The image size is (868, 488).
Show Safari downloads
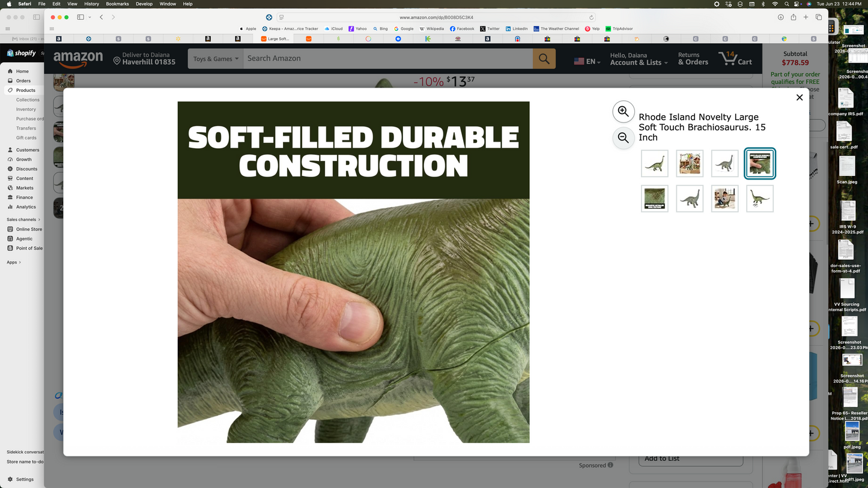pyautogui.click(x=781, y=17)
